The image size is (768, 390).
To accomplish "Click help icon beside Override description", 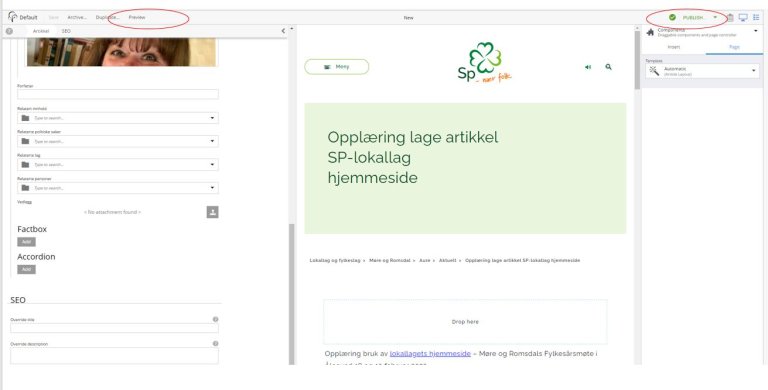I will (x=215, y=343).
